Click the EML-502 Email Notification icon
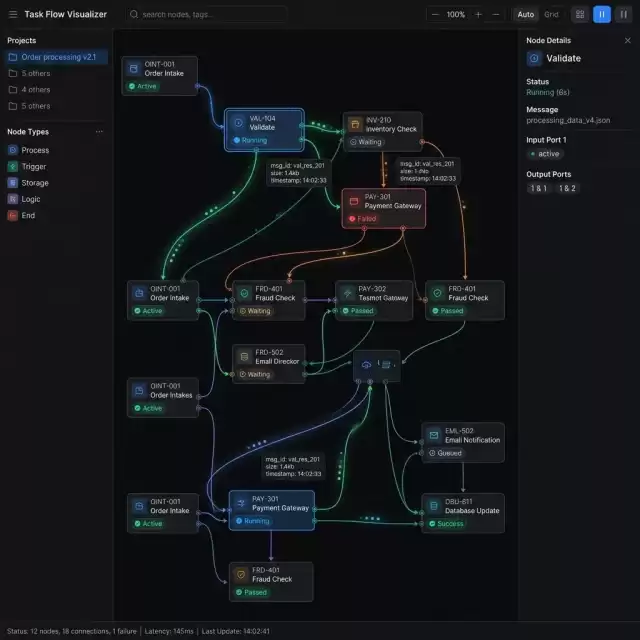The image size is (640, 640). 434,435
